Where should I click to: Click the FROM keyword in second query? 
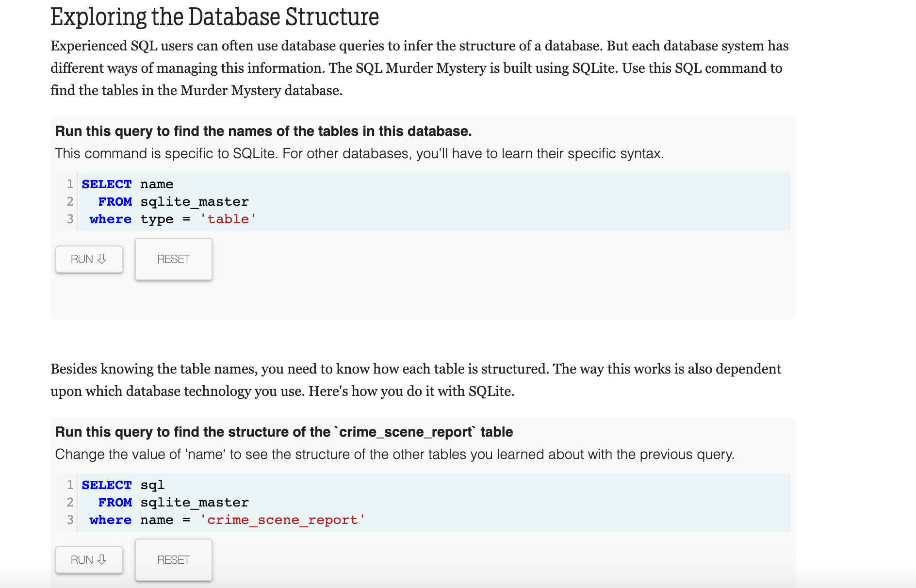click(x=115, y=503)
